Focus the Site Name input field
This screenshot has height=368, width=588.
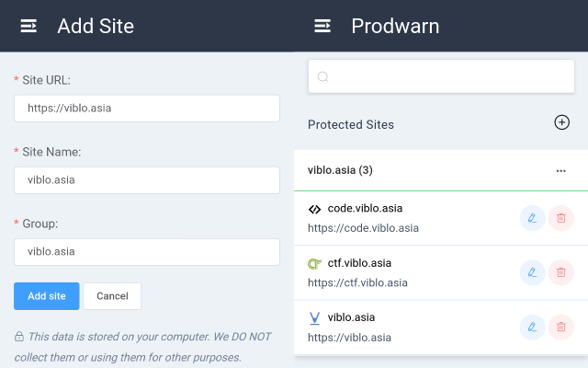tap(147, 180)
